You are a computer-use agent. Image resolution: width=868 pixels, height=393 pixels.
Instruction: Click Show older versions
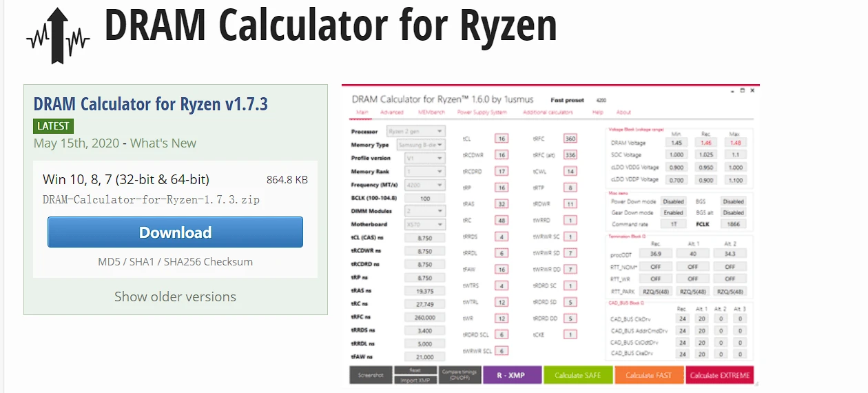click(x=175, y=296)
